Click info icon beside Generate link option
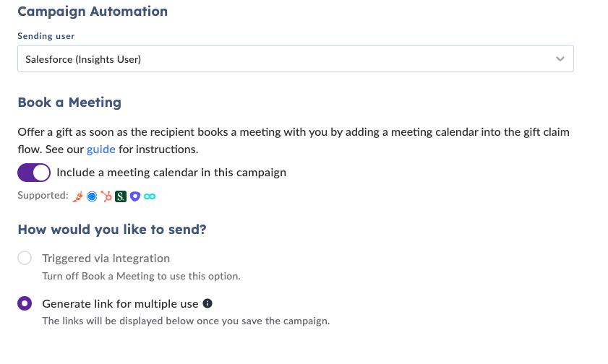The image size is (608, 364). point(207,303)
